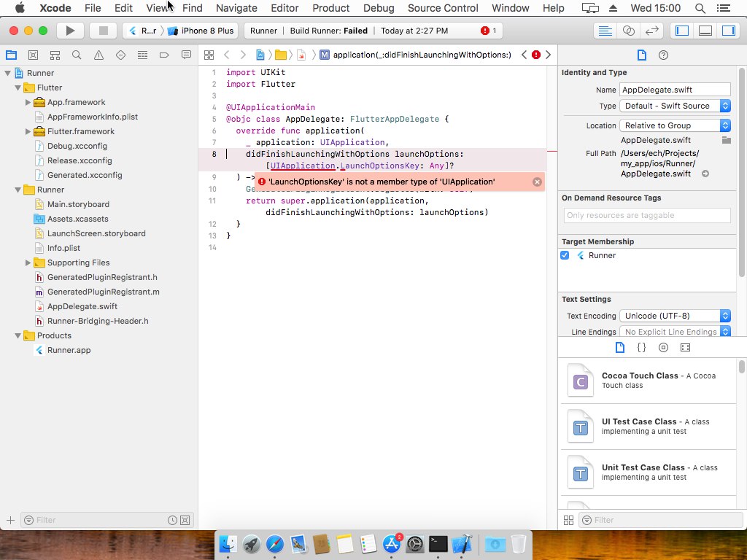Filter files with source control status
The image size is (747, 560).
tap(185, 521)
